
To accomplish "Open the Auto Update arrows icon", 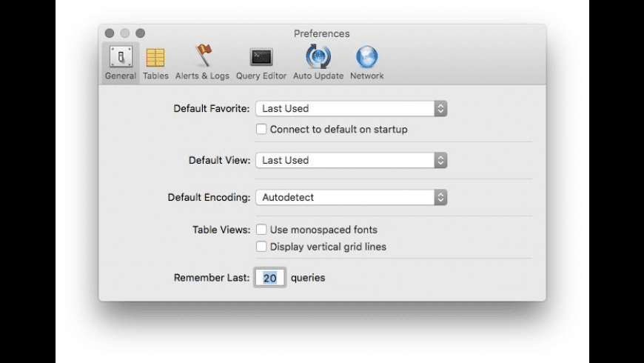I will click(318, 57).
